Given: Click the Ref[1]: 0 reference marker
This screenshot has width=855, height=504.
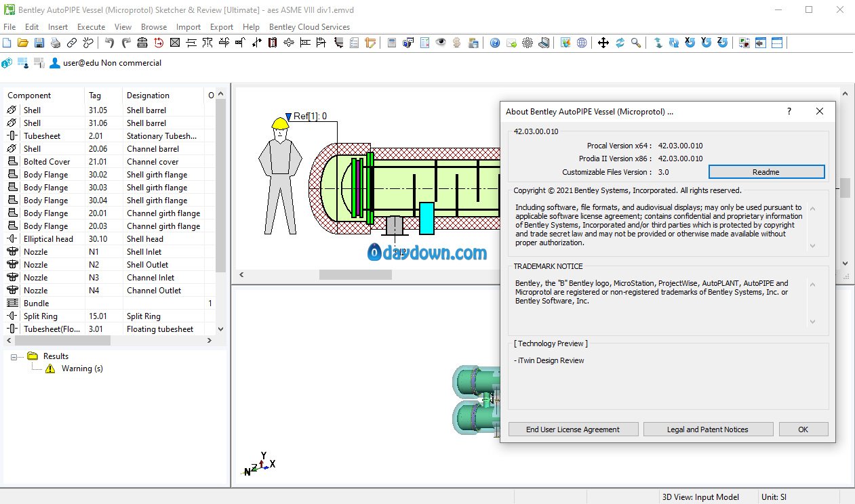Looking at the screenshot, I should pyautogui.click(x=305, y=117).
